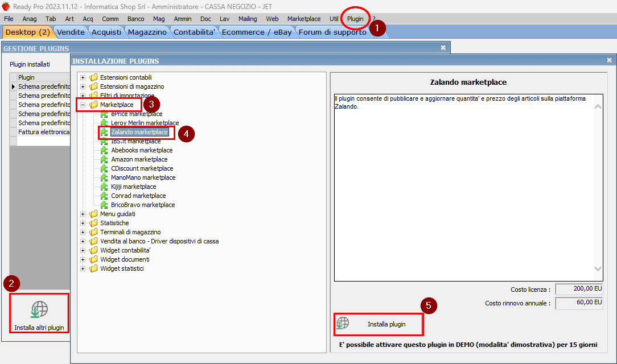This screenshot has height=364, width=617.
Task: Select the Fattura elettronica row in installed plugins
Action: (x=44, y=132)
